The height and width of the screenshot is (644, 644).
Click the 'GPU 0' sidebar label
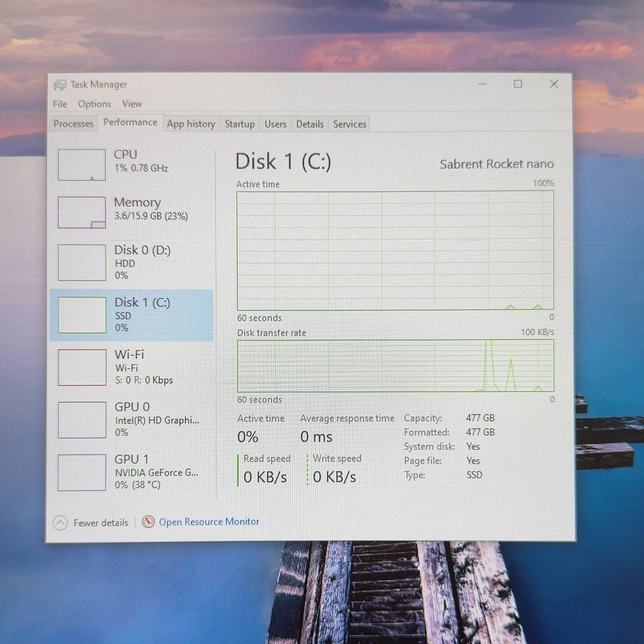[x=132, y=407]
